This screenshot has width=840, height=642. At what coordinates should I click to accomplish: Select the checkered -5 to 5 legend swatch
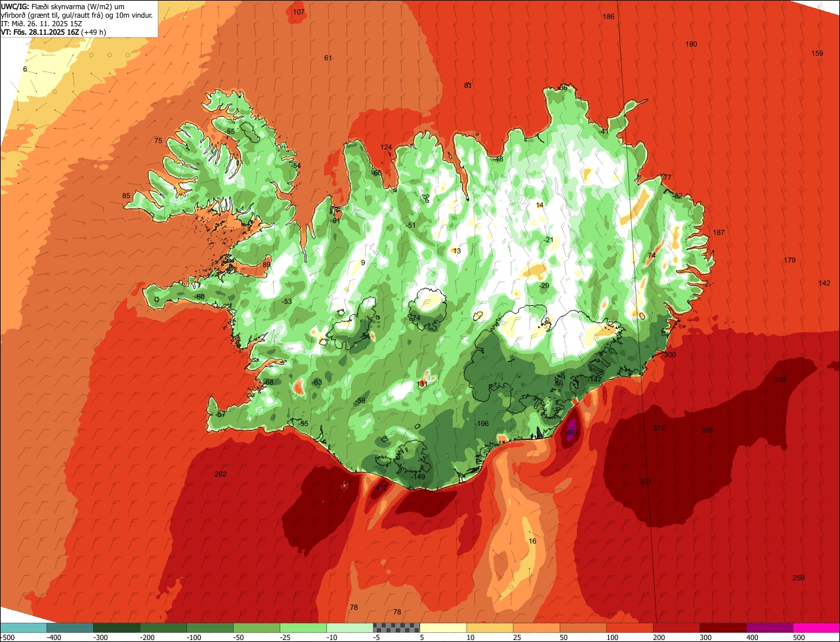396,628
